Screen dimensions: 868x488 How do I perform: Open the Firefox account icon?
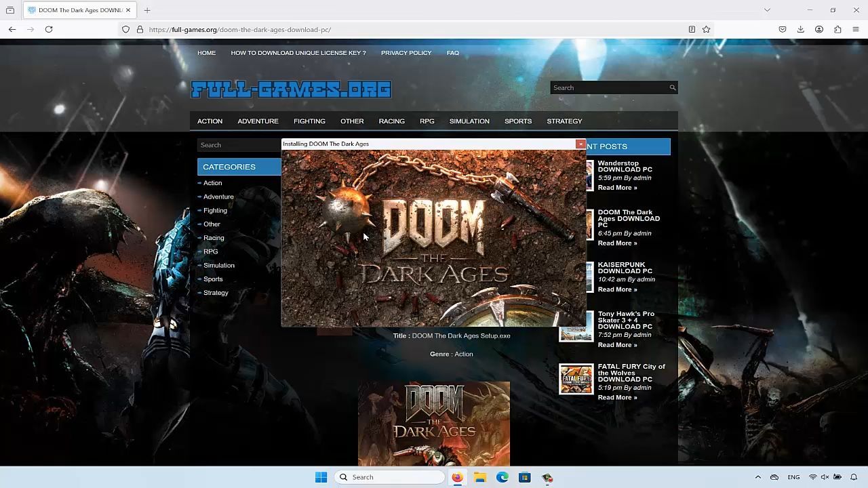click(x=819, y=29)
